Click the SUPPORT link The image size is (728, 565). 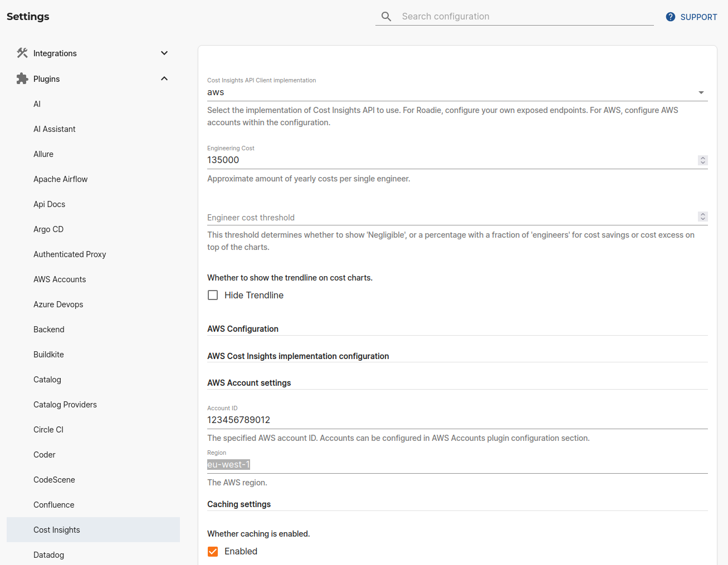698,17
